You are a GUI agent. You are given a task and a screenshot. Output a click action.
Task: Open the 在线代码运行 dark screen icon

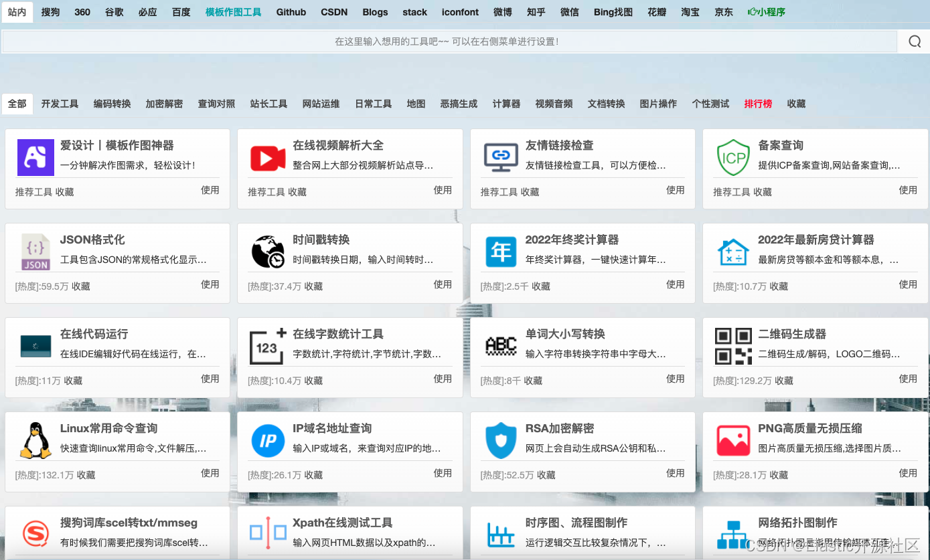[x=35, y=347]
